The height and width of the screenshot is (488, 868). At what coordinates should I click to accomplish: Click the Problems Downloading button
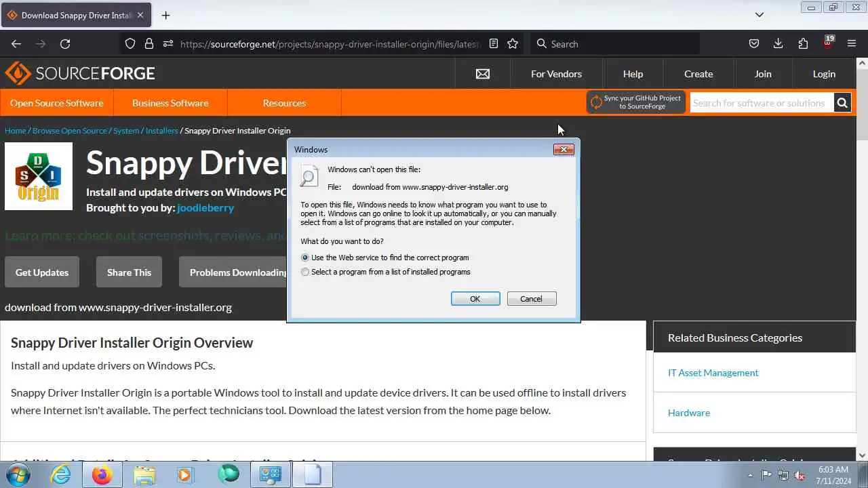point(233,272)
